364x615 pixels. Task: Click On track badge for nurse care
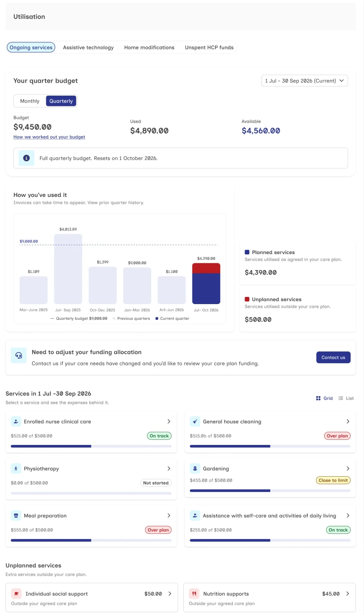tap(159, 436)
